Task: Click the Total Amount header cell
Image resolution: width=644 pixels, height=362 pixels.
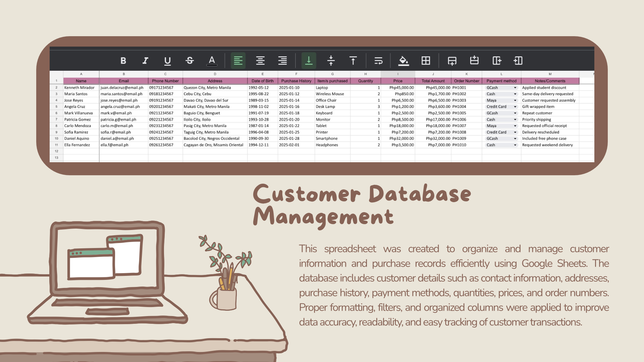Action: (433, 81)
